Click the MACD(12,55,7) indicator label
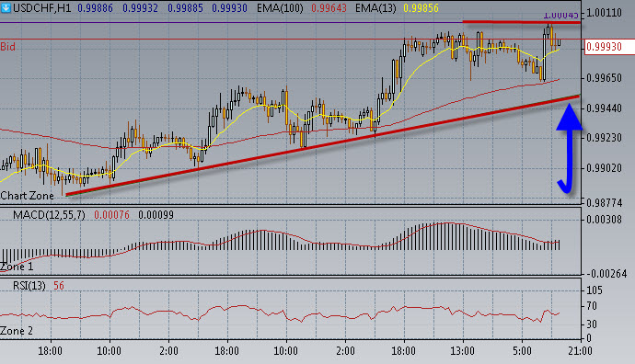The width and height of the screenshot is (635, 364). 49,215
